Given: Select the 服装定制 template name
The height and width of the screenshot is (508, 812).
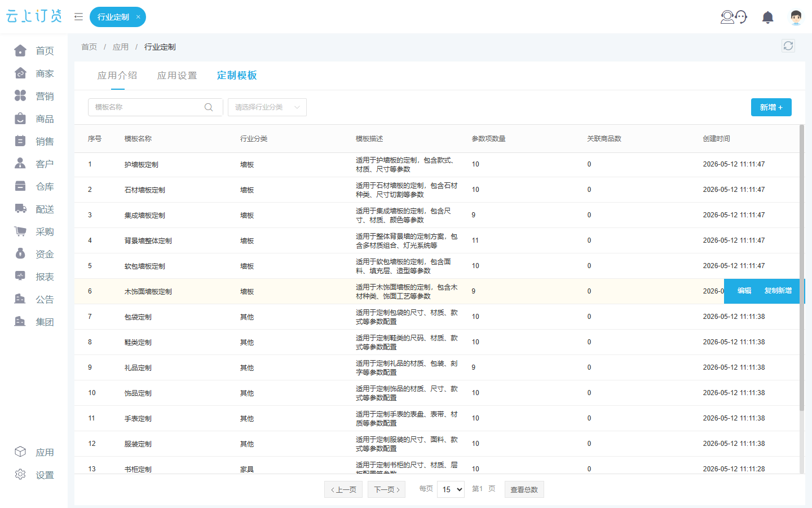Looking at the screenshot, I should coord(138,444).
